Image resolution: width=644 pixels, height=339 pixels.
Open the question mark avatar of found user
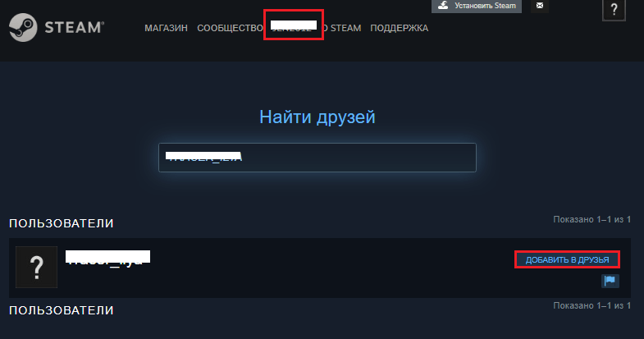pos(37,267)
